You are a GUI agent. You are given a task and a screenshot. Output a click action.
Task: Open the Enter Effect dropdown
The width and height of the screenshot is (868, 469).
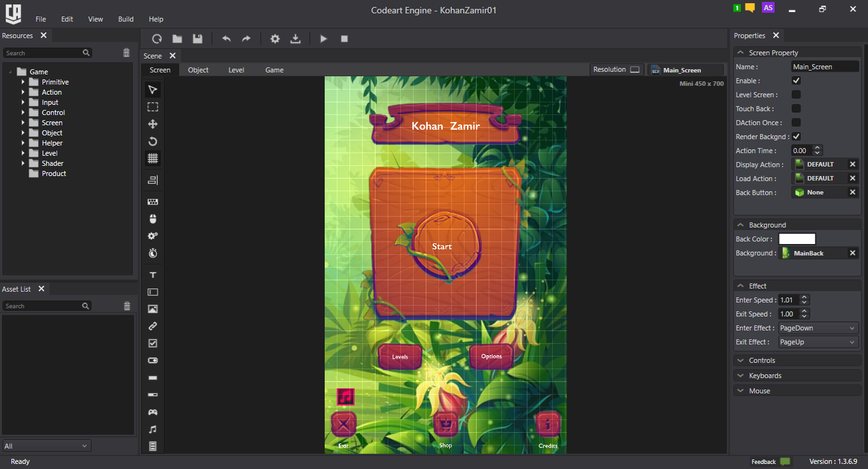(818, 328)
